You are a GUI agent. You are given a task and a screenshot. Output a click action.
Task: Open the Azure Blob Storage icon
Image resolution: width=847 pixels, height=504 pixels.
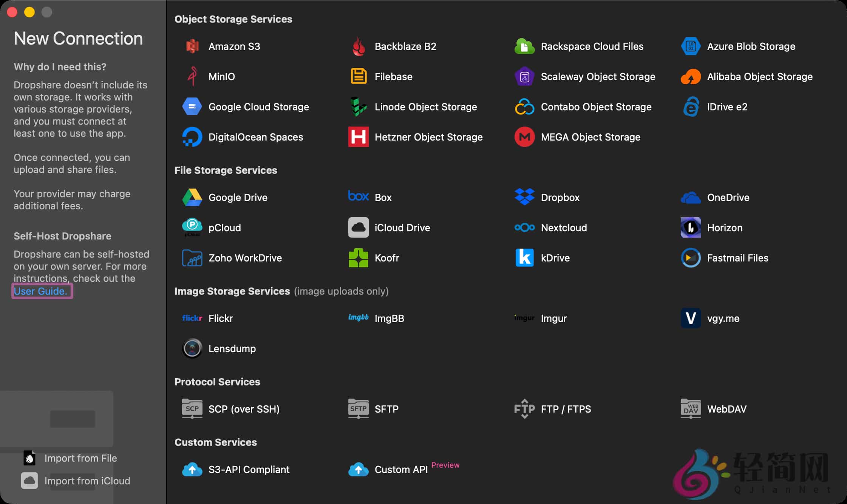coord(691,46)
